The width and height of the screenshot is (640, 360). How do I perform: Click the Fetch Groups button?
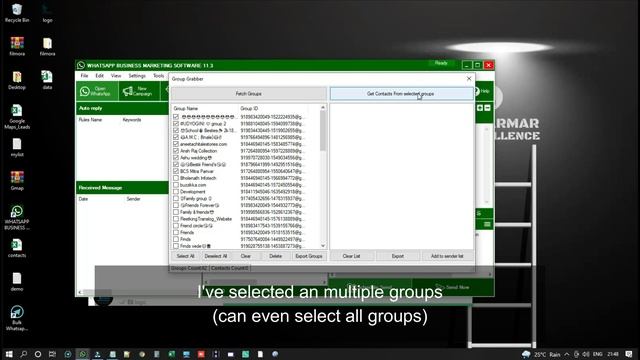(x=249, y=93)
